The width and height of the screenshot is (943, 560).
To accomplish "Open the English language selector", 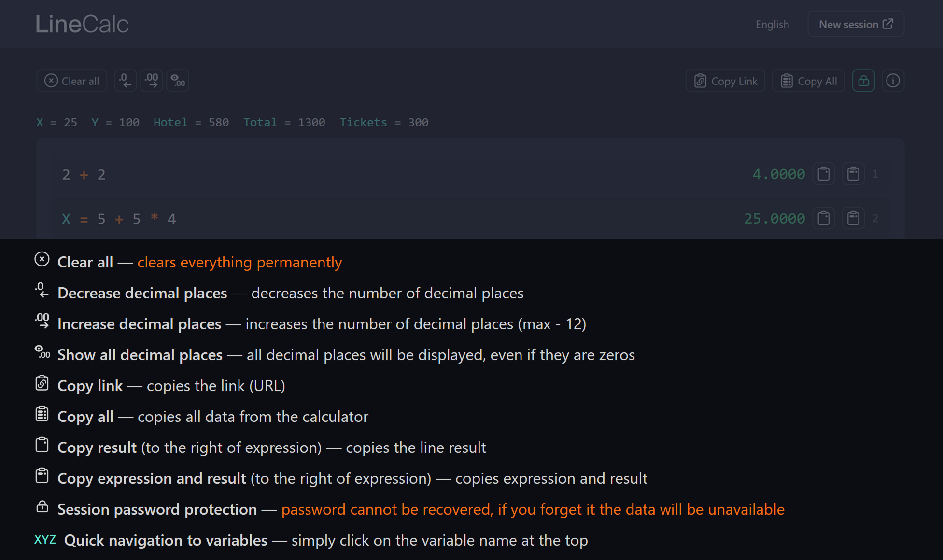I will pyautogui.click(x=772, y=24).
